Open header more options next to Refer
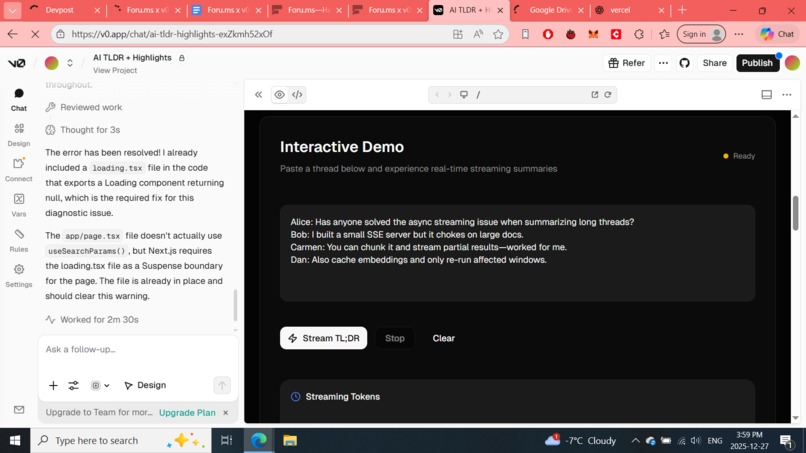This screenshot has height=453, width=806. pyautogui.click(x=663, y=63)
